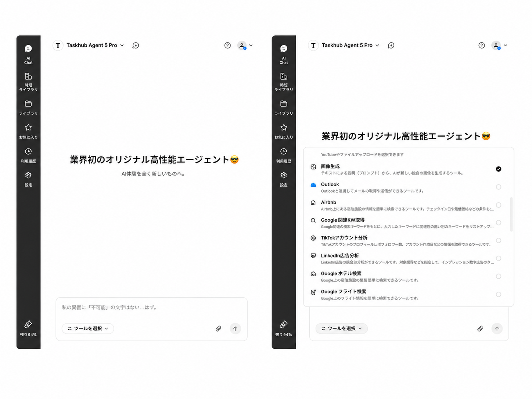Start new chat icon in left window

click(136, 46)
